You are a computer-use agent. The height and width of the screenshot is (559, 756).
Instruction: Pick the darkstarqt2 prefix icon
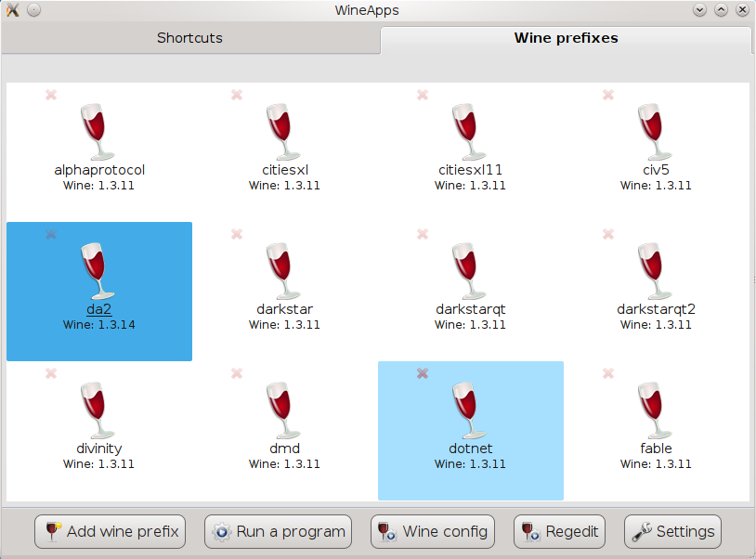pos(656,270)
